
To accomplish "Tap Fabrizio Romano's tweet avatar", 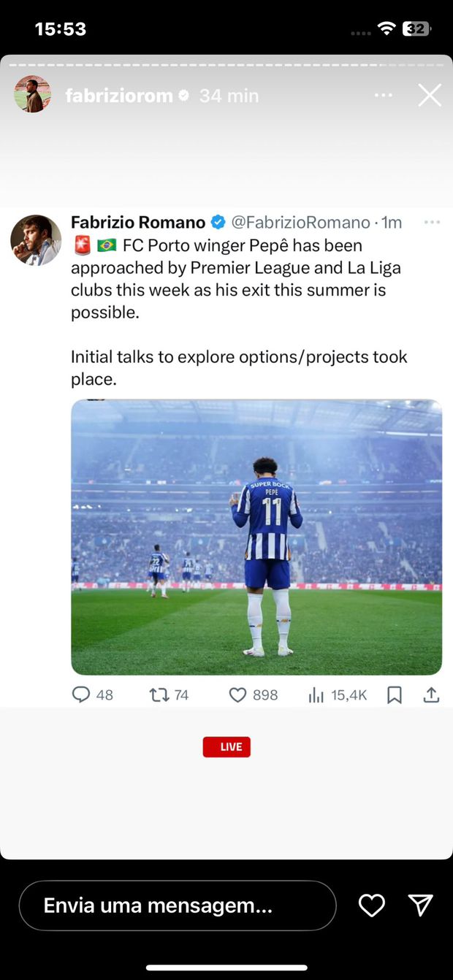I will (x=36, y=240).
